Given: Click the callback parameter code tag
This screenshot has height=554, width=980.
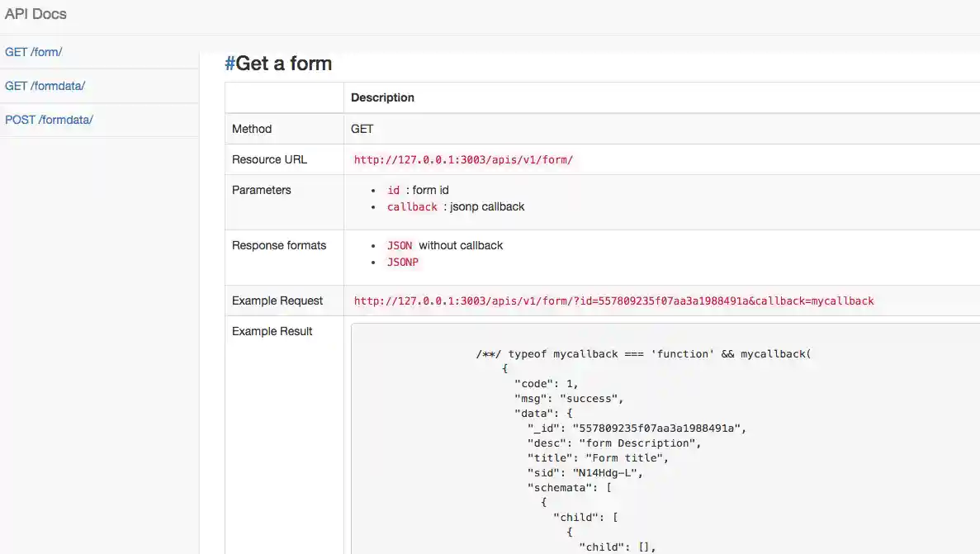Looking at the screenshot, I should [x=412, y=207].
